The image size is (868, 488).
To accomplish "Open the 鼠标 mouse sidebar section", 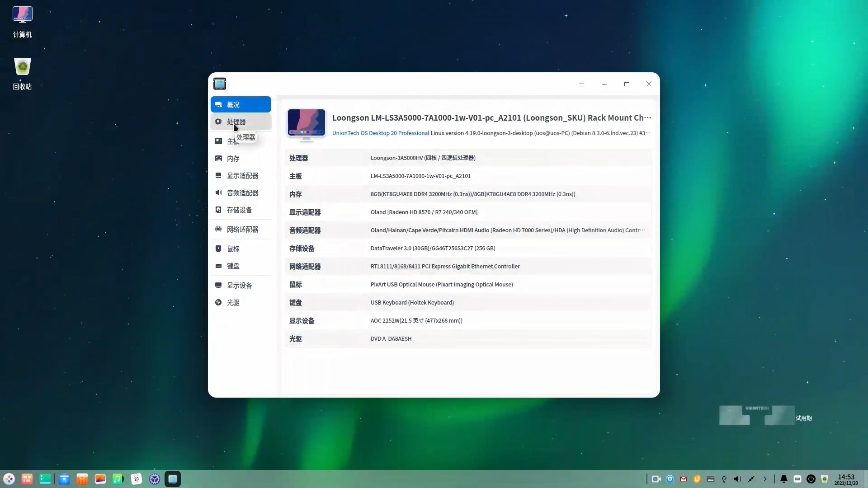I will click(241, 249).
